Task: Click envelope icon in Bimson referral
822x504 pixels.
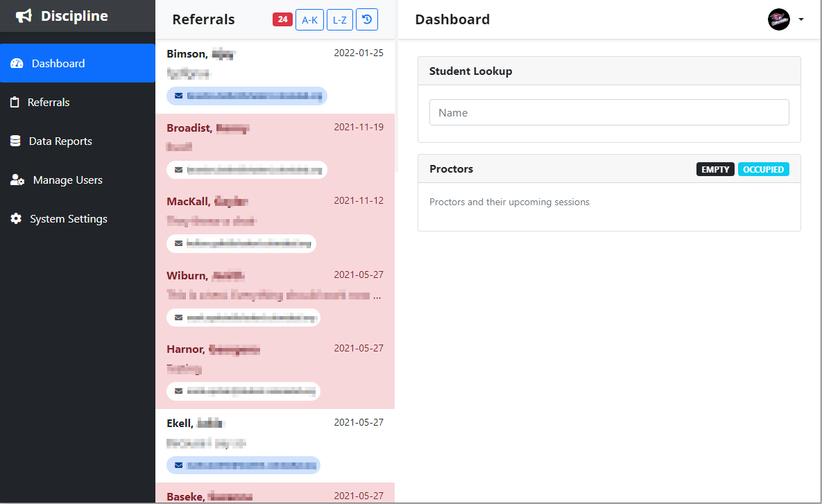Action: (179, 96)
